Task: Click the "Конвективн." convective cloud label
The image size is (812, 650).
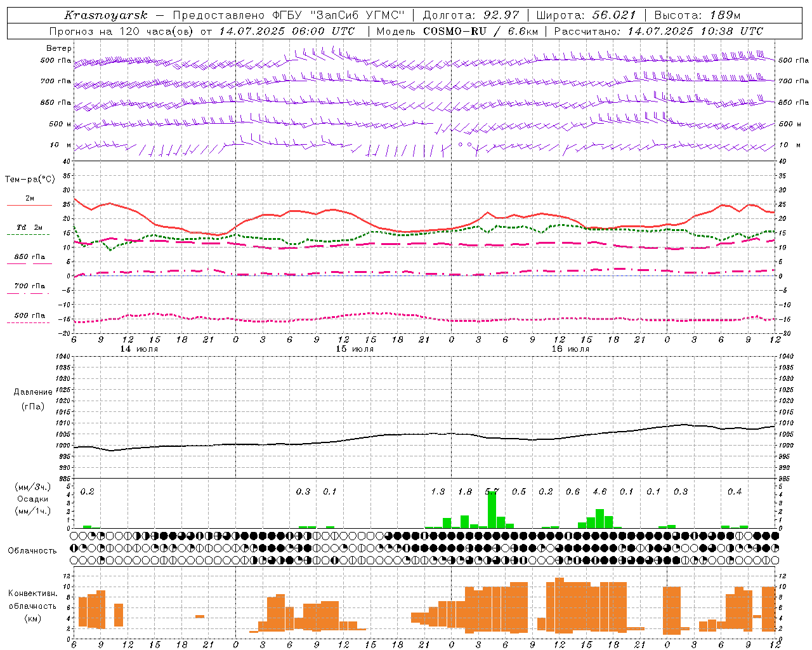Action: 33,594
